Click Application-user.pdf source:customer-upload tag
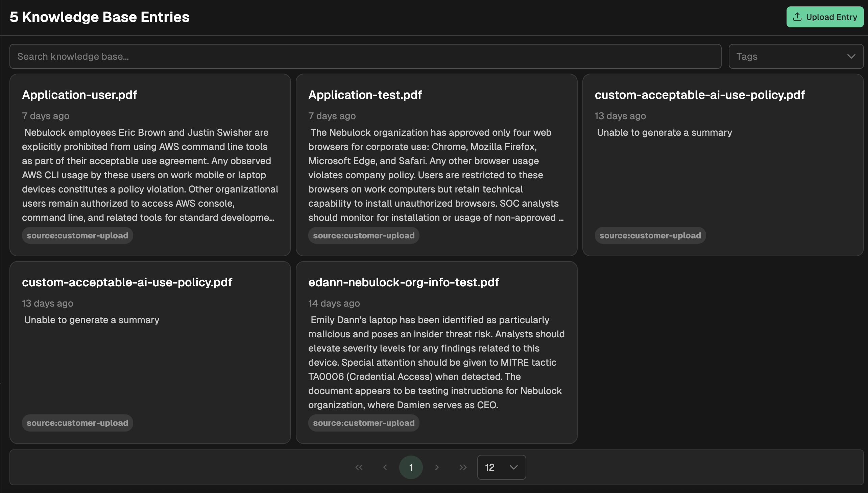 (x=77, y=235)
